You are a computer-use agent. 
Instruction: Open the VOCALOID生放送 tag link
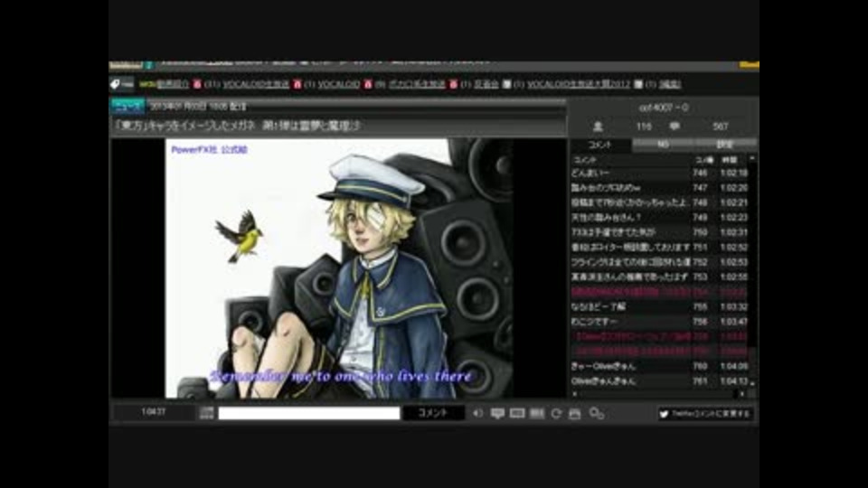click(256, 85)
